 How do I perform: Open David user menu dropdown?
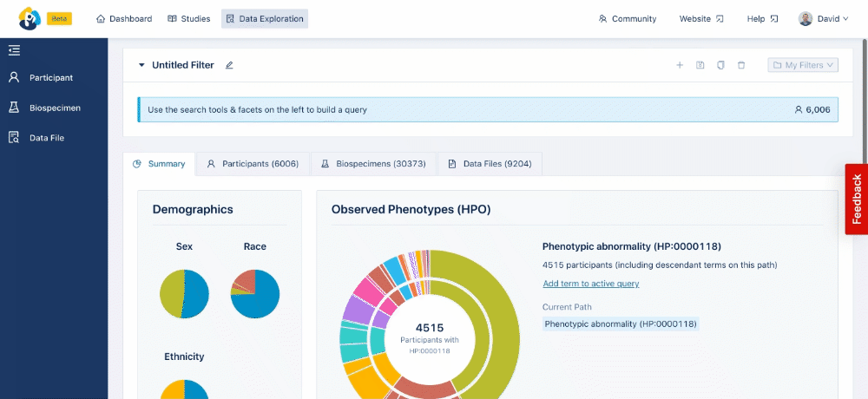823,19
